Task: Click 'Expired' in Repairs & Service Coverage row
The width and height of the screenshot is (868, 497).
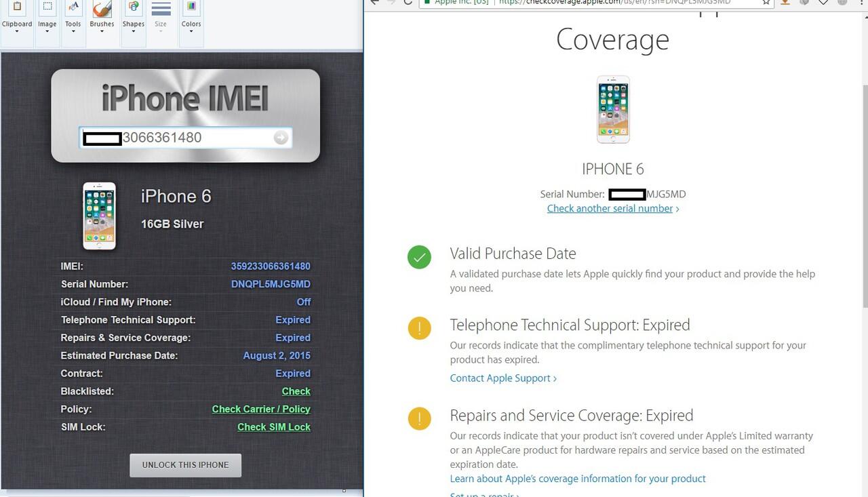Action: tap(293, 338)
